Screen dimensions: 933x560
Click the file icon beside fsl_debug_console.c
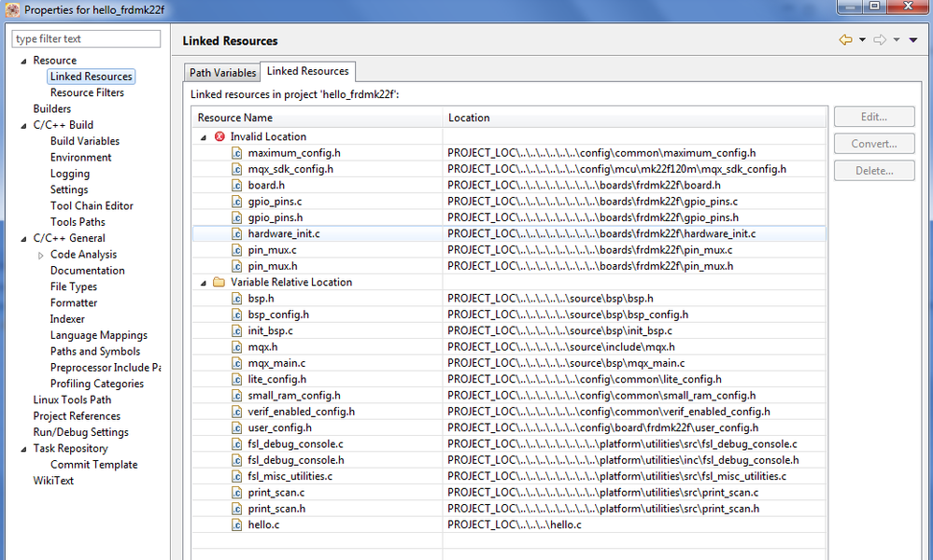pos(237,444)
